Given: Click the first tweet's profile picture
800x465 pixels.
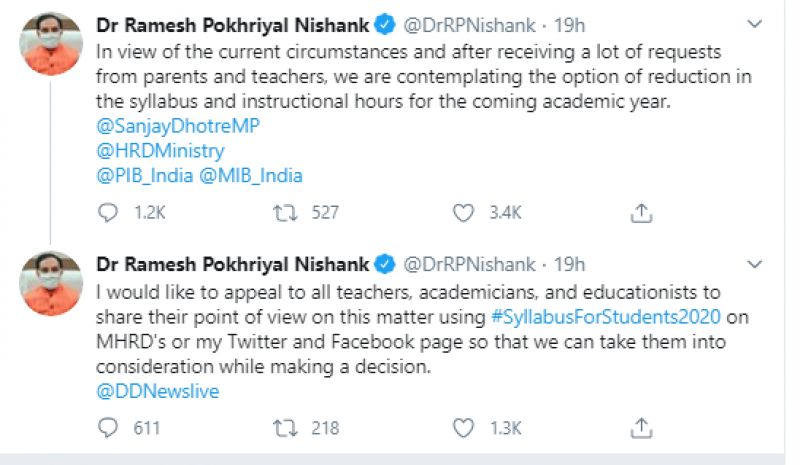Looking at the screenshot, I should tap(51, 43).
